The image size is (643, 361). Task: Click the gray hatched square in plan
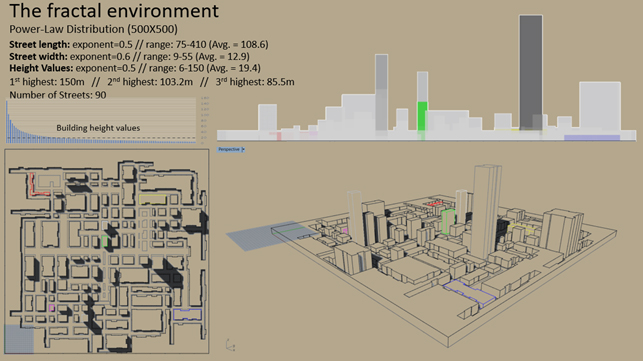tap(19, 339)
